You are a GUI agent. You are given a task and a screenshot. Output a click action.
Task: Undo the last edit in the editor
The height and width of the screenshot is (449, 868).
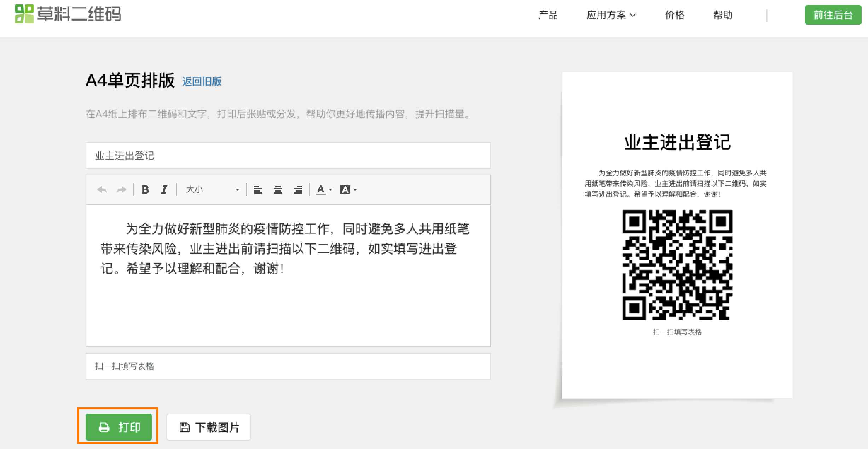coord(102,190)
